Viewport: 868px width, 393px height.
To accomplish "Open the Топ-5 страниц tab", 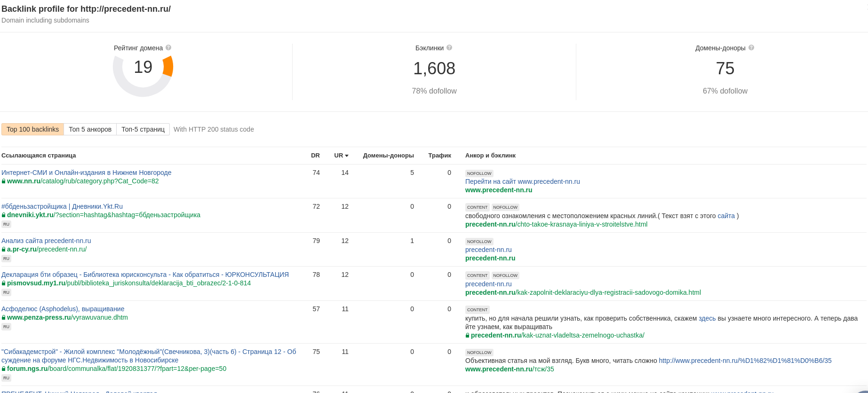I will [x=143, y=129].
